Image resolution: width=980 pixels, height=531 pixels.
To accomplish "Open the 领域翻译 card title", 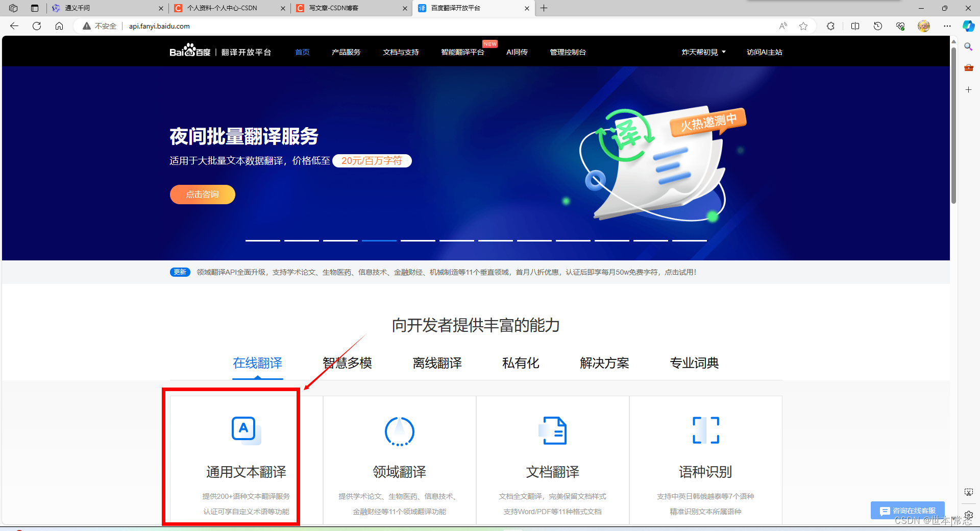I will 399,472.
